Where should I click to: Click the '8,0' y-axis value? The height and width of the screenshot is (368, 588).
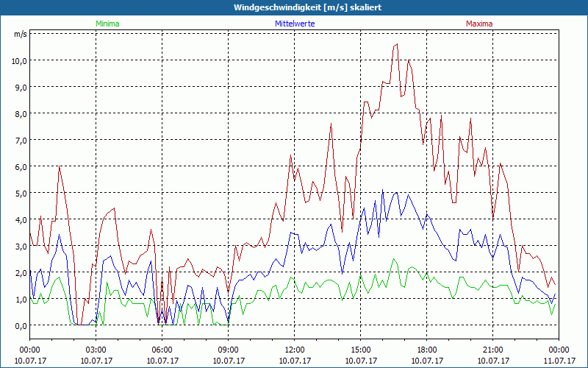tap(21, 114)
